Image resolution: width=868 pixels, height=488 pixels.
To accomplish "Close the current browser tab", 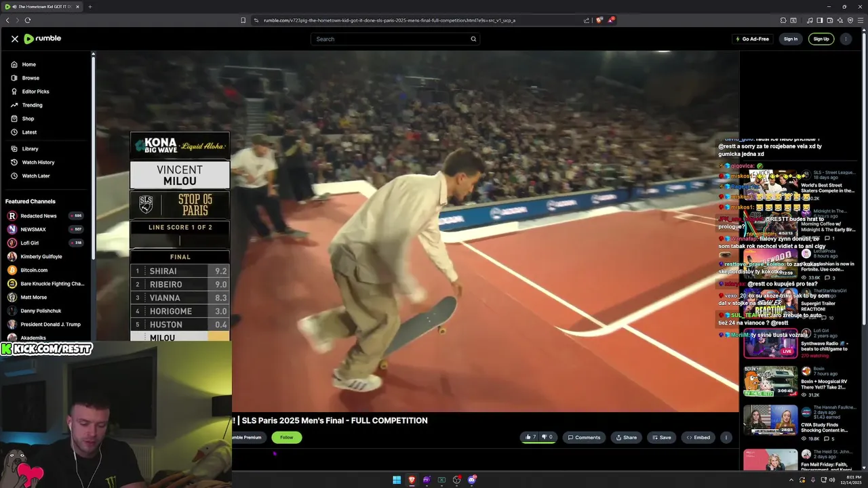I will [77, 7].
